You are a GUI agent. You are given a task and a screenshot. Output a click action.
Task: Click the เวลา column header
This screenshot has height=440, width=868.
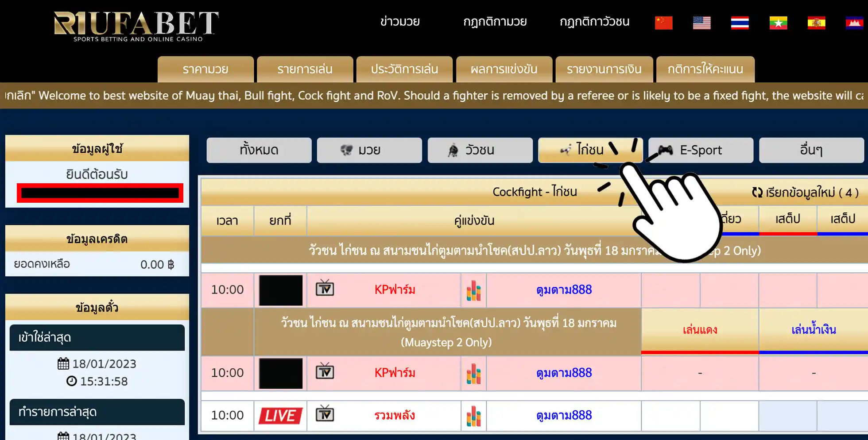[x=227, y=220]
